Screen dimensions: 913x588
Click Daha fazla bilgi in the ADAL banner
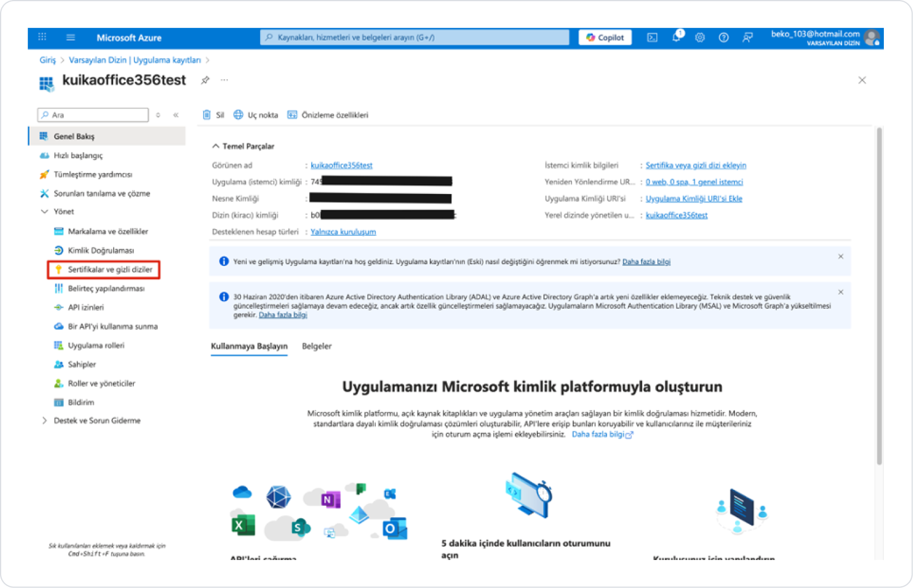[283, 315]
